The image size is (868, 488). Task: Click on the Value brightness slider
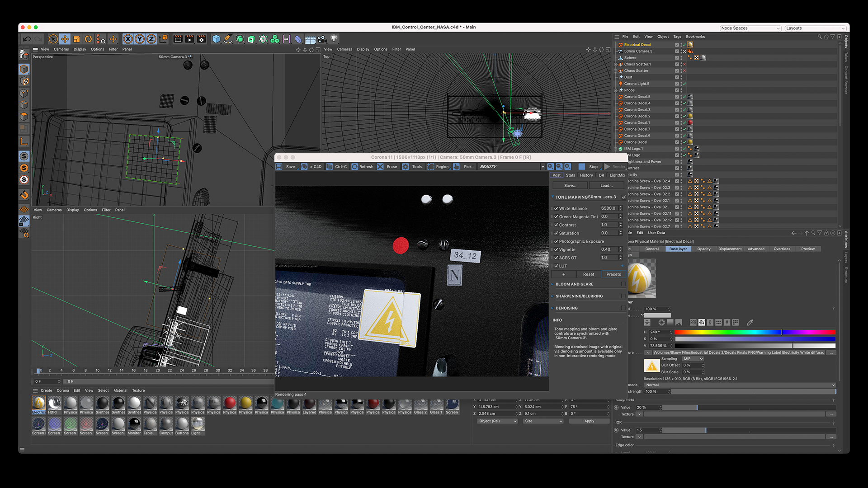click(x=755, y=346)
